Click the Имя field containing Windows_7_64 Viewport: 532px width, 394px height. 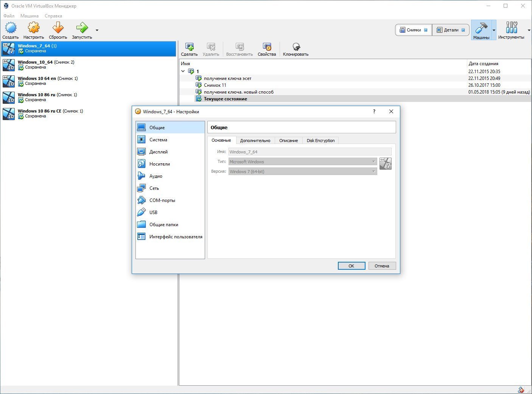[x=310, y=152]
